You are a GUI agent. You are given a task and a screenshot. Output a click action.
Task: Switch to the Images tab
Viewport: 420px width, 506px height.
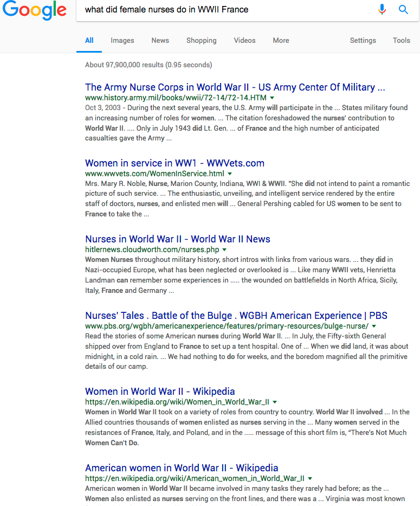tap(122, 41)
